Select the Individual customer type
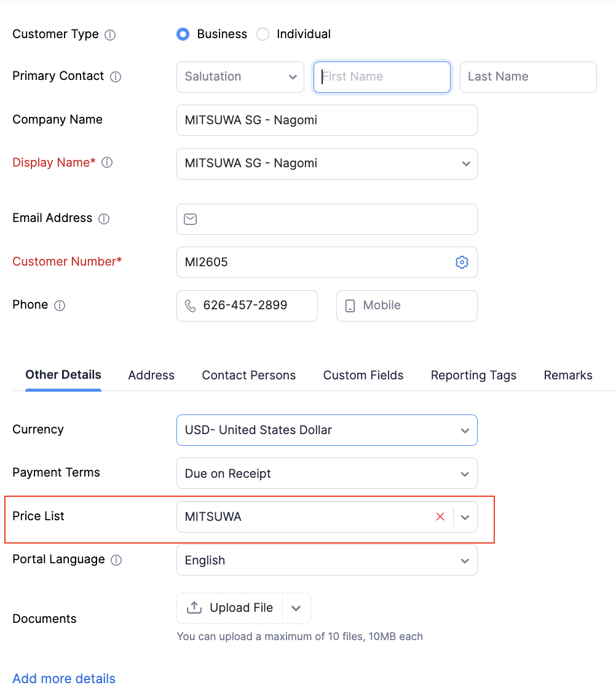The height and width of the screenshot is (685, 616). [263, 34]
